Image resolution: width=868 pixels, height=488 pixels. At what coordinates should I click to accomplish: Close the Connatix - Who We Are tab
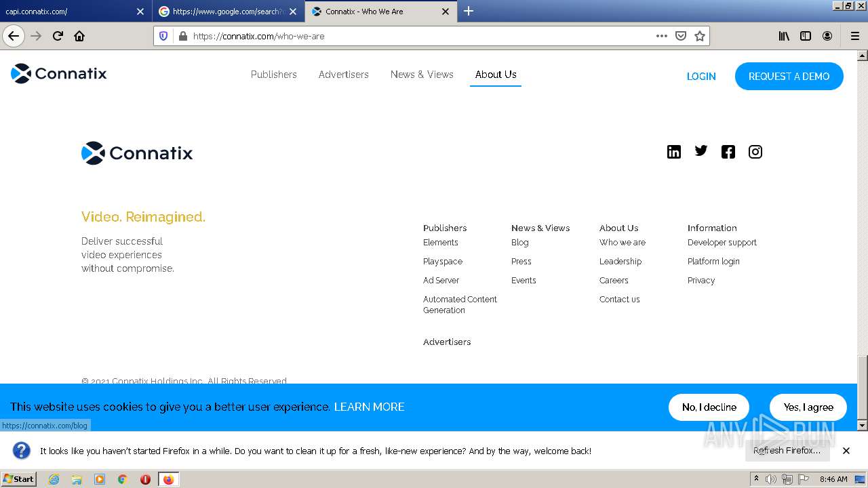(x=446, y=12)
